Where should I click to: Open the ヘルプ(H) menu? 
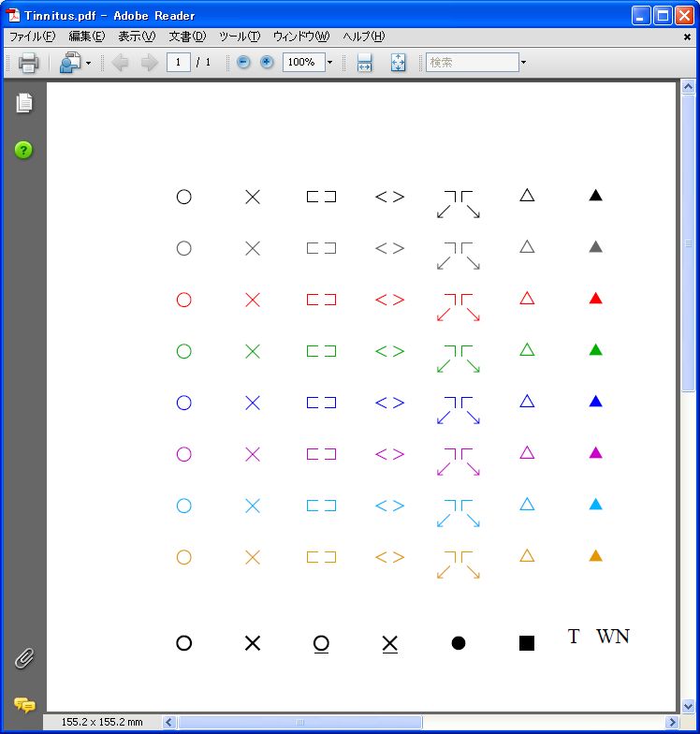(x=363, y=37)
